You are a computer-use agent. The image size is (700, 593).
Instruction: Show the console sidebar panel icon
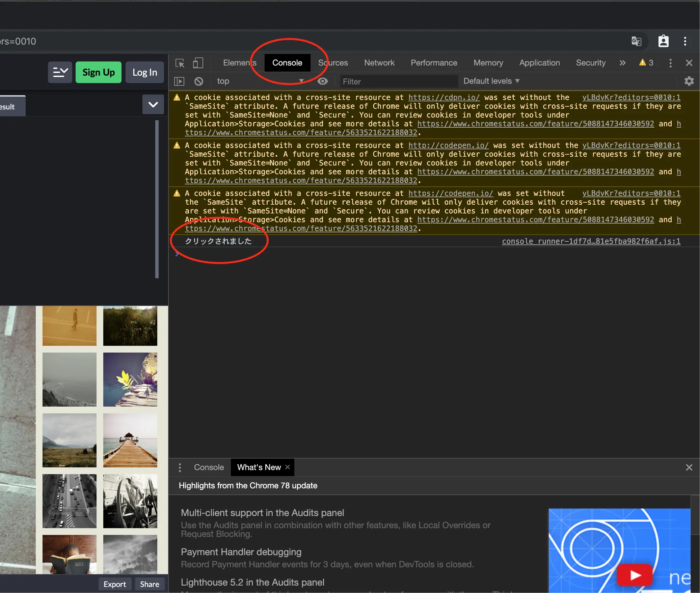click(179, 81)
